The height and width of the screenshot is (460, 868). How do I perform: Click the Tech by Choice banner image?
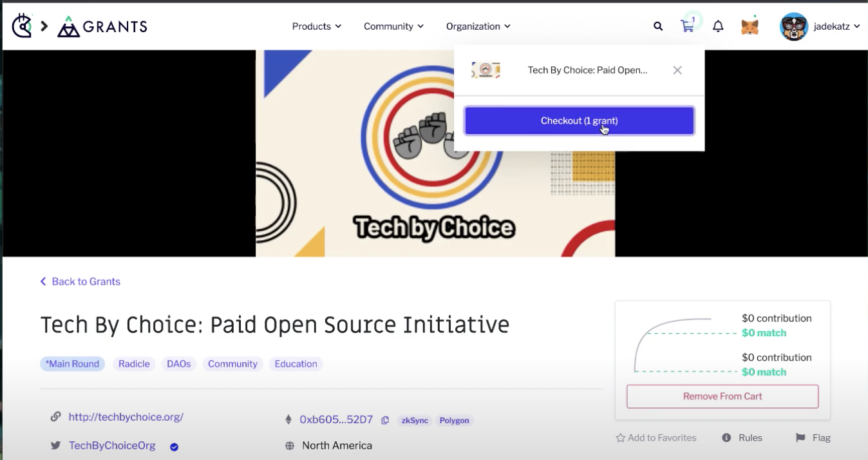coord(435,153)
